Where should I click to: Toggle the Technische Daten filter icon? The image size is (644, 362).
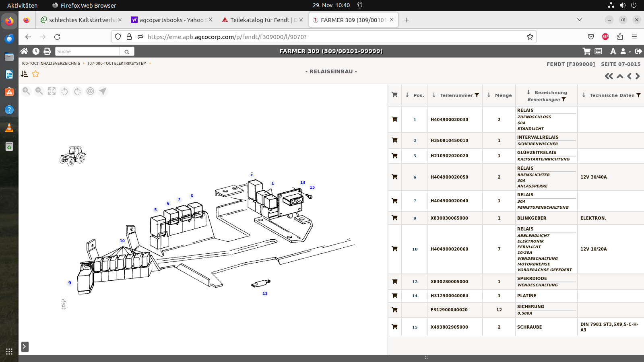pyautogui.click(x=638, y=95)
